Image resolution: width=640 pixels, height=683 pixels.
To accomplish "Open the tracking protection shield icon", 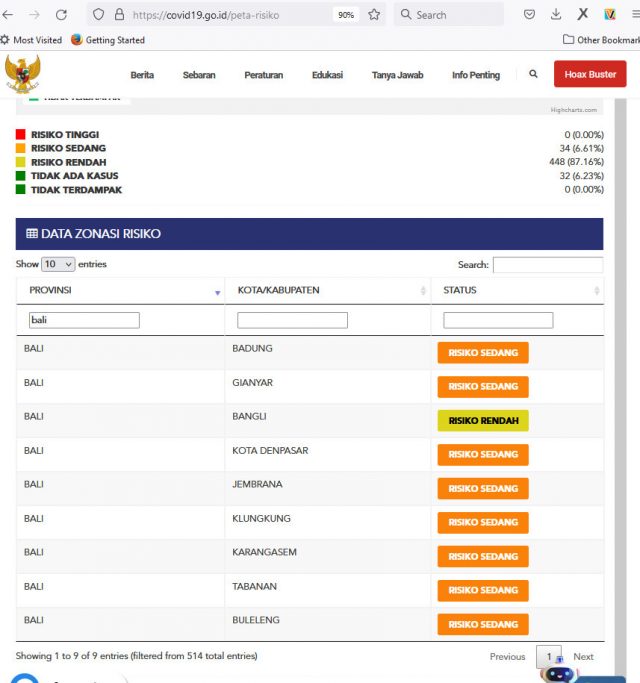I will [x=98, y=15].
